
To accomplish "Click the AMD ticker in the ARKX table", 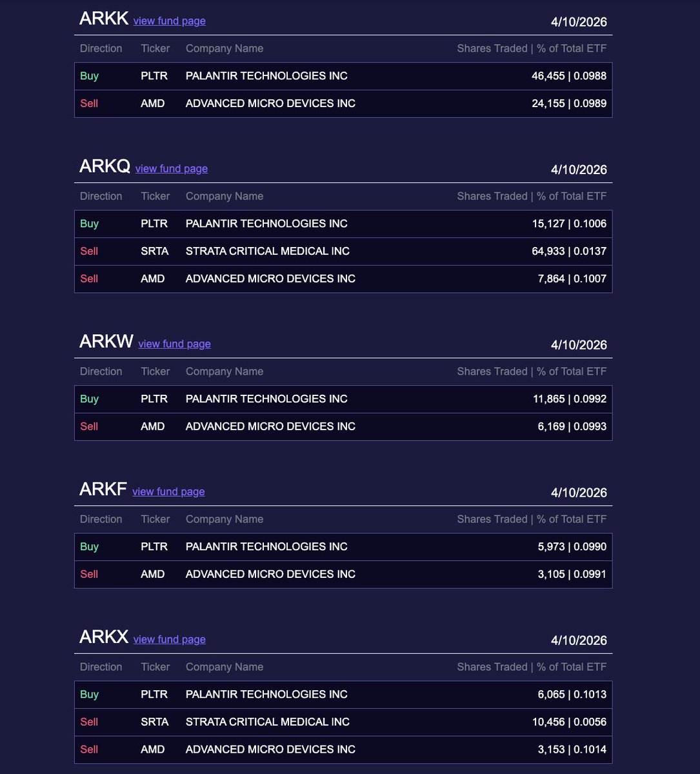I will point(152,749).
